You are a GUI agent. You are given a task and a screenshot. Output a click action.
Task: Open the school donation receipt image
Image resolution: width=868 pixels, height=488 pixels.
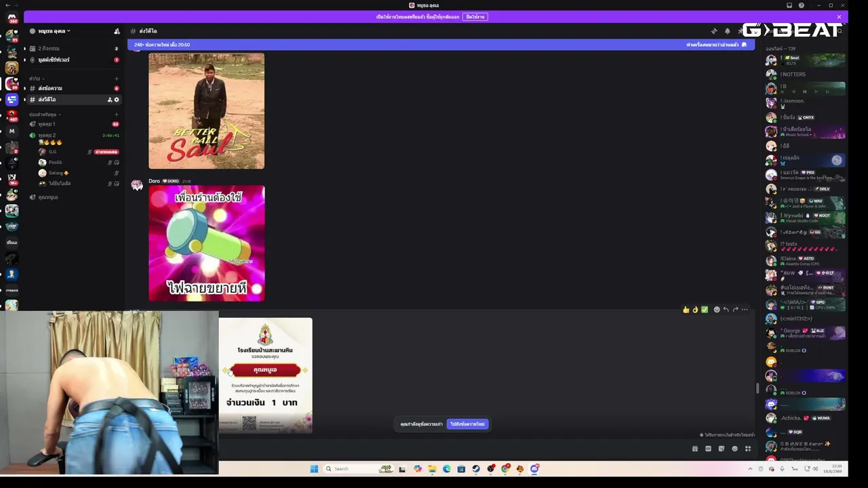tap(265, 375)
